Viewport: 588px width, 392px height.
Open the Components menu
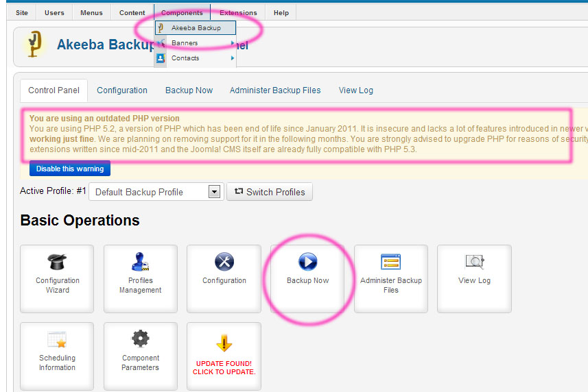182,13
